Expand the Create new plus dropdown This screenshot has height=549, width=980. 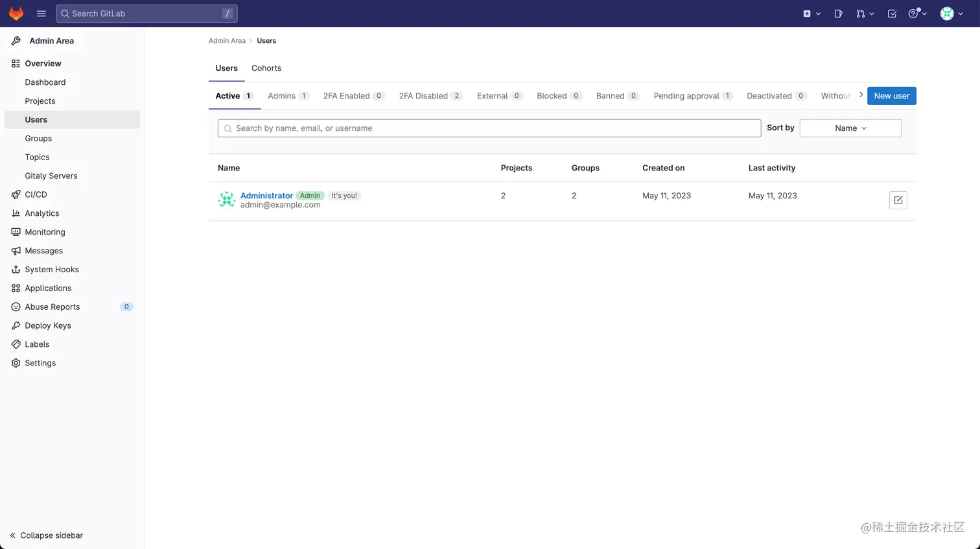(811, 14)
